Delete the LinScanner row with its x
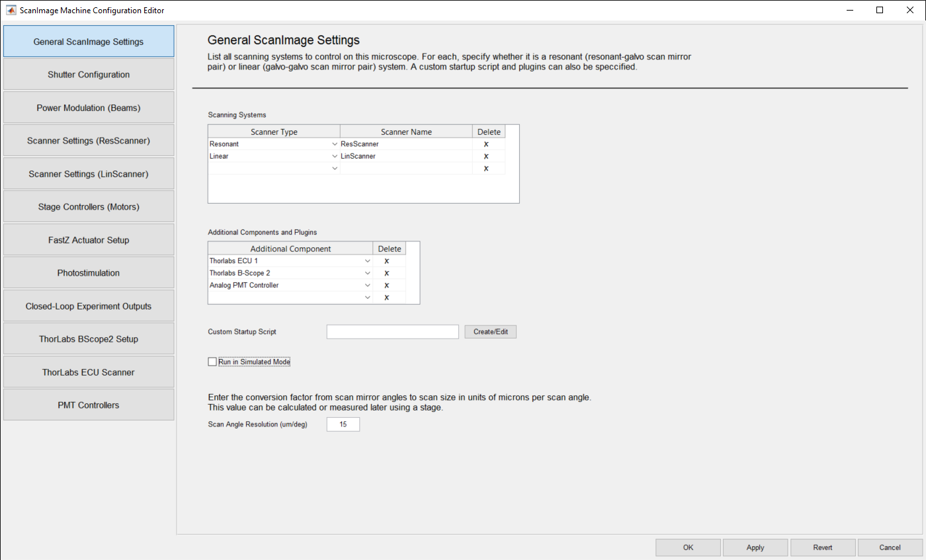The image size is (926, 560). pos(486,156)
